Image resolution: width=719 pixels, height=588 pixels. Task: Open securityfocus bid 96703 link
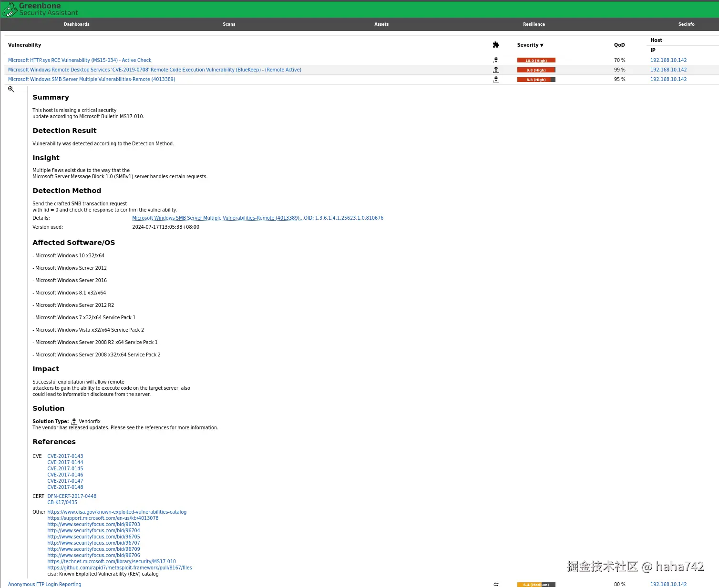click(94, 524)
